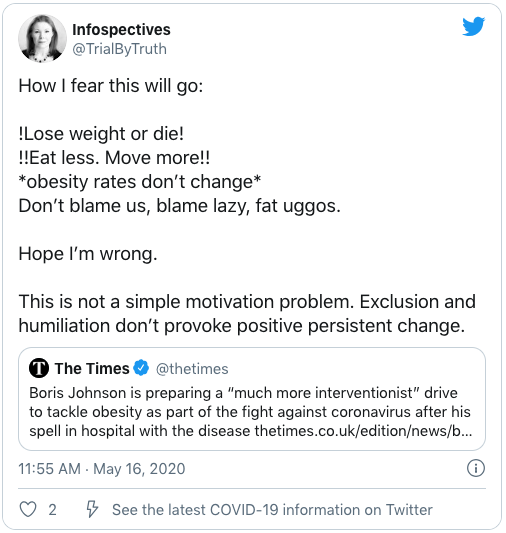
Task: Click the lightning bolt COVID-19 icon
Action: (x=92, y=509)
